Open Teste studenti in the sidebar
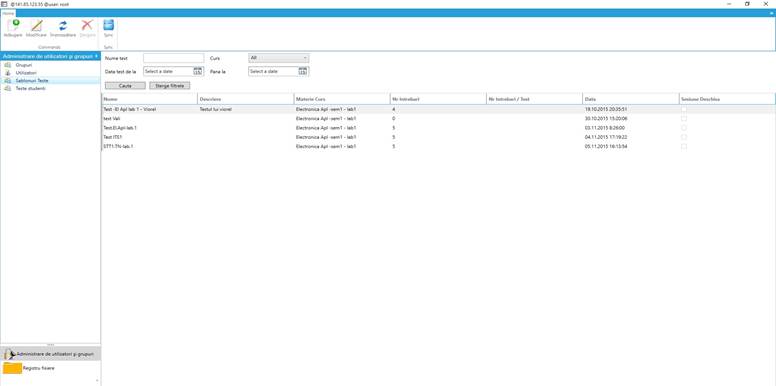 click(x=31, y=88)
